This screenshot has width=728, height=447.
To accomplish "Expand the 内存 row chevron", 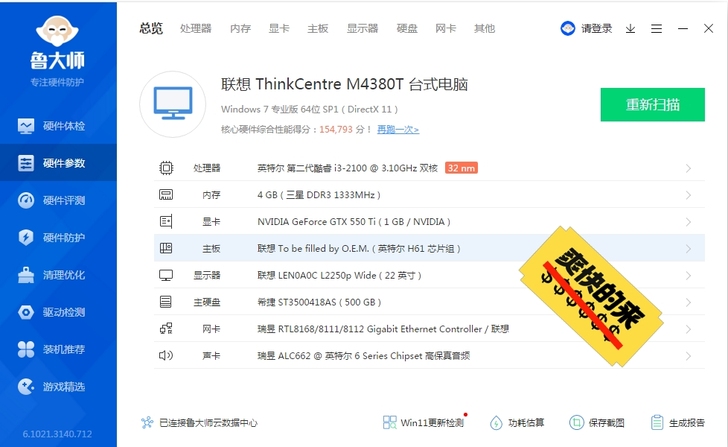I will tap(688, 195).
